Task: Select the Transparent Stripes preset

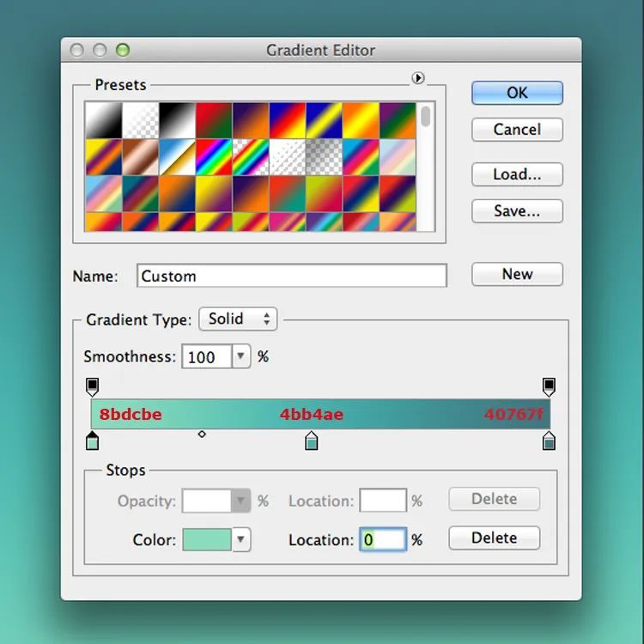Action: pyautogui.click(x=288, y=157)
